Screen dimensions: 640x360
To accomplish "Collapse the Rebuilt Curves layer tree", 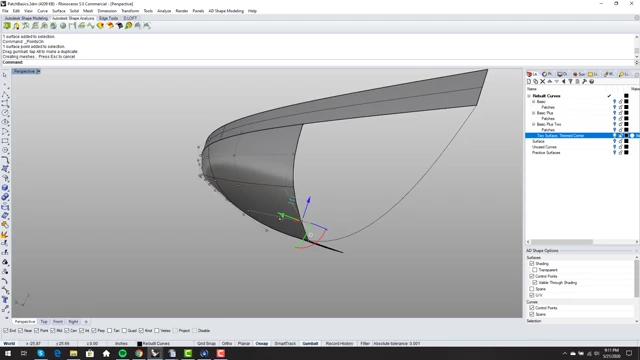I will point(529,96).
